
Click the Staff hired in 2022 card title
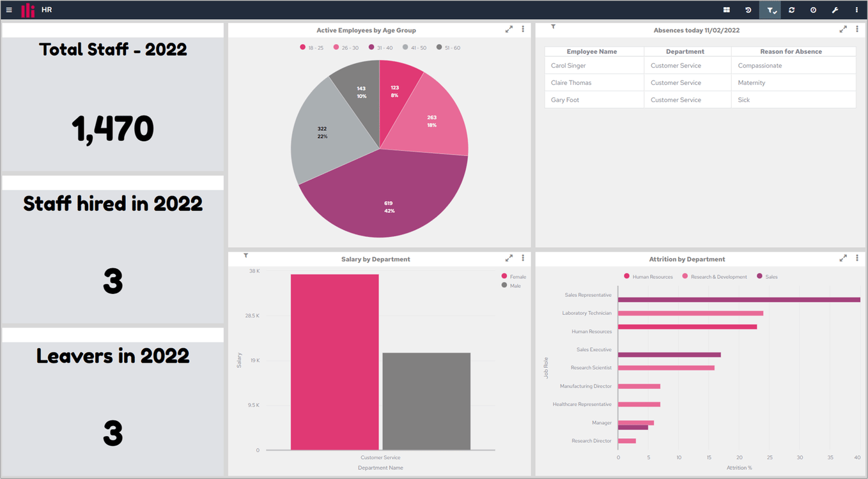coord(113,204)
